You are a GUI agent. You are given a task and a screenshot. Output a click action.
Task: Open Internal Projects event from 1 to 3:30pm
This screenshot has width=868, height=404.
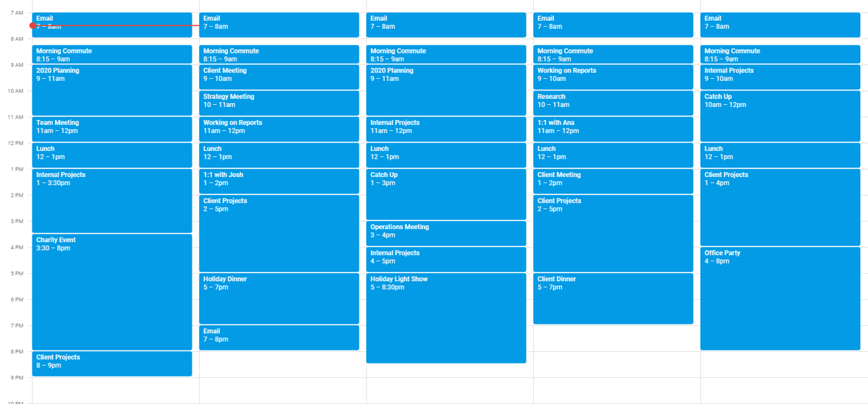tap(112, 200)
